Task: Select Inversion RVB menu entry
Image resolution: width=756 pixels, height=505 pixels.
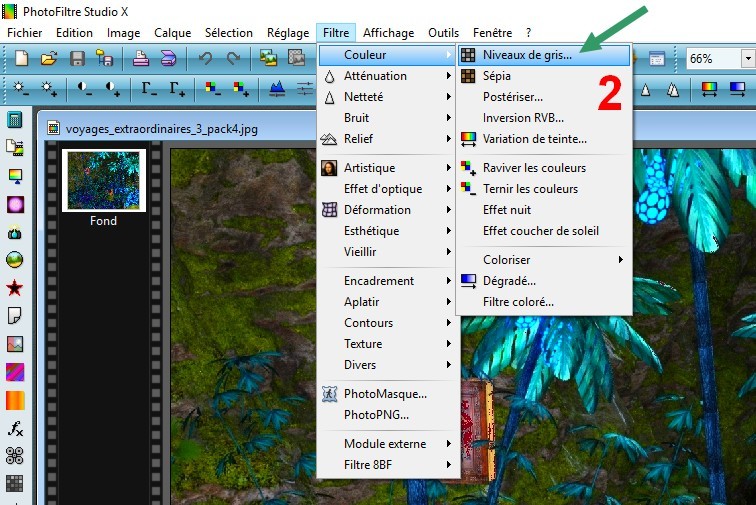Action: point(544,118)
